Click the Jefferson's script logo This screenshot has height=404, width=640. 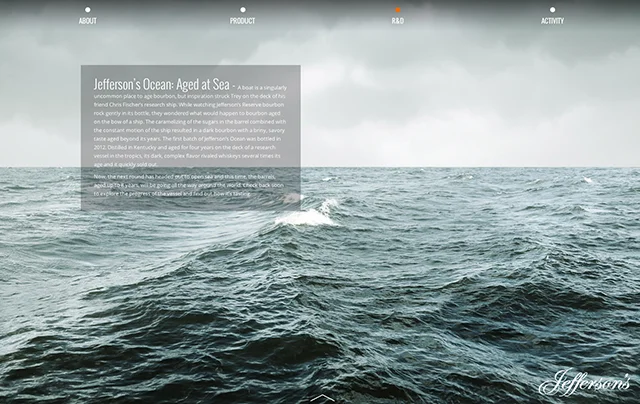pyautogui.click(x=584, y=383)
